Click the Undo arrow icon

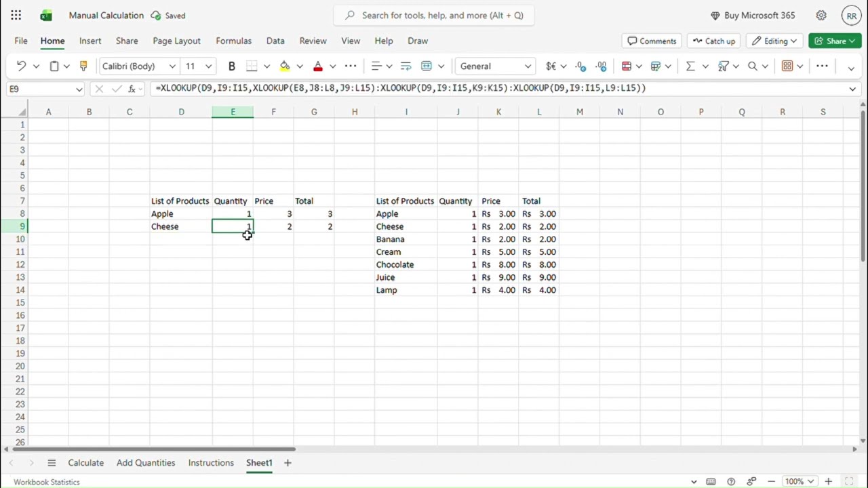pyautogui.click(x=21, y=66)
